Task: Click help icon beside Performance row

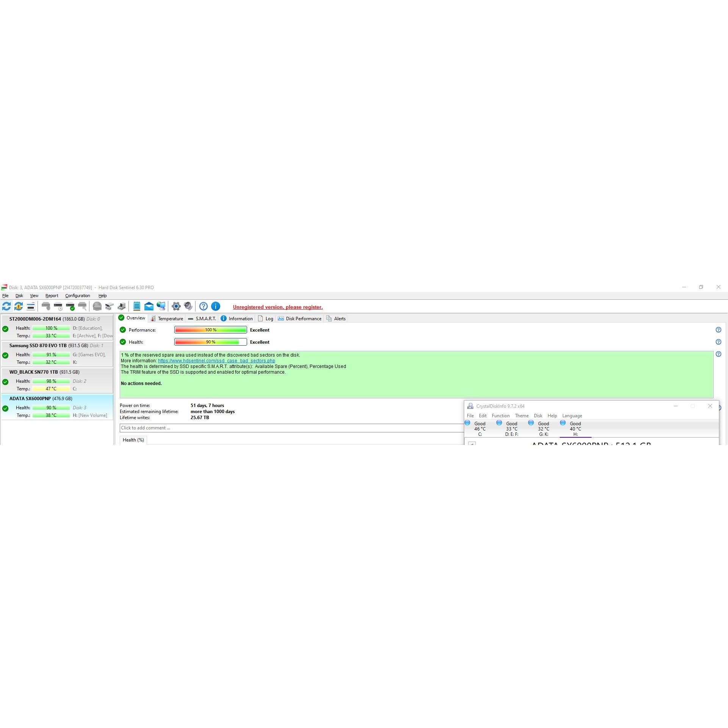Action: coord(718,330)
